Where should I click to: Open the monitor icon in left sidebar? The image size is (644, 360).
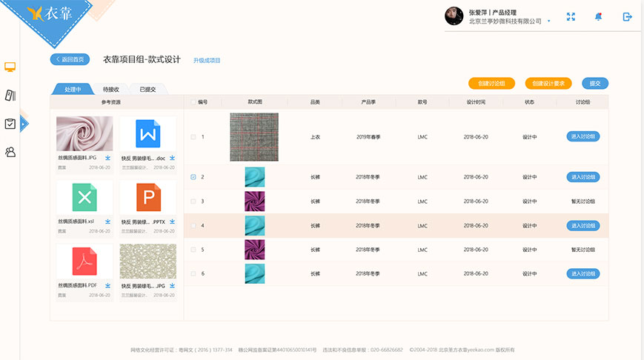click(10, 67)
